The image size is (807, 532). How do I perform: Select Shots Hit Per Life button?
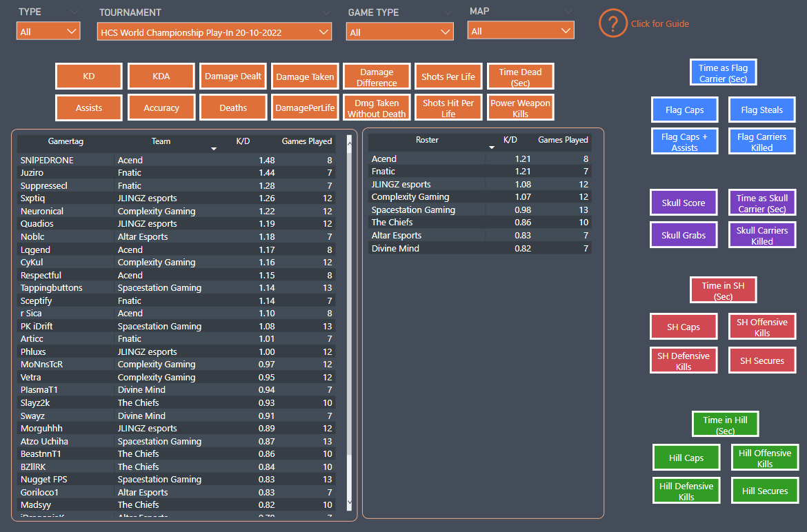pyautogui.click(x=448, y=108)
